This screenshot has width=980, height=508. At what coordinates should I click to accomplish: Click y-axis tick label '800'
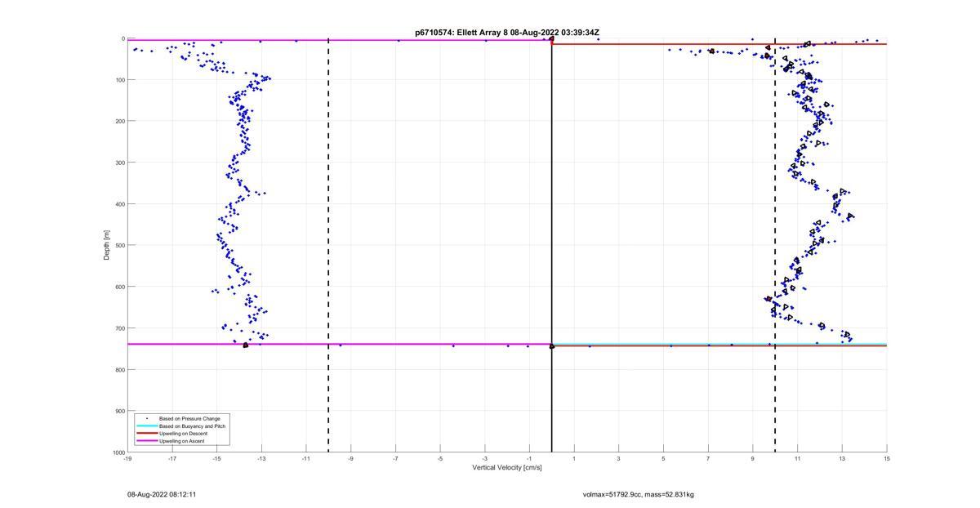click(x=119, y=369)
